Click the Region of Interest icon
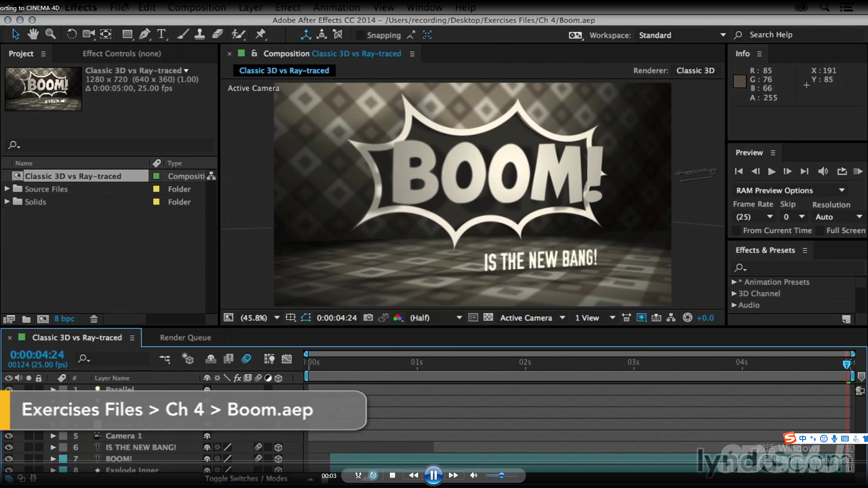 (473, 318)
